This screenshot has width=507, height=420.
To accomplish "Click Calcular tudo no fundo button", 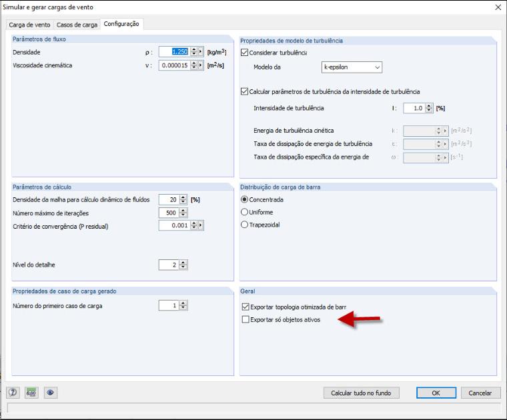I will click(x=361, y=393).
